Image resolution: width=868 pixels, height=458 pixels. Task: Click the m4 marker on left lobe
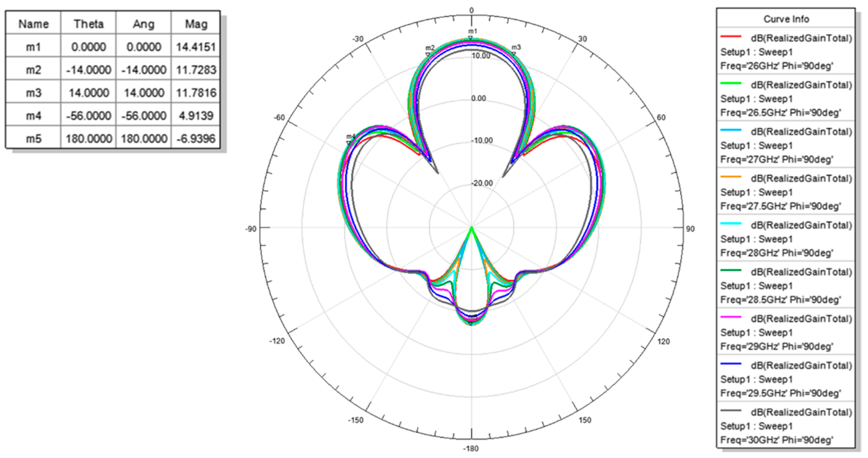tap(348, 143)
